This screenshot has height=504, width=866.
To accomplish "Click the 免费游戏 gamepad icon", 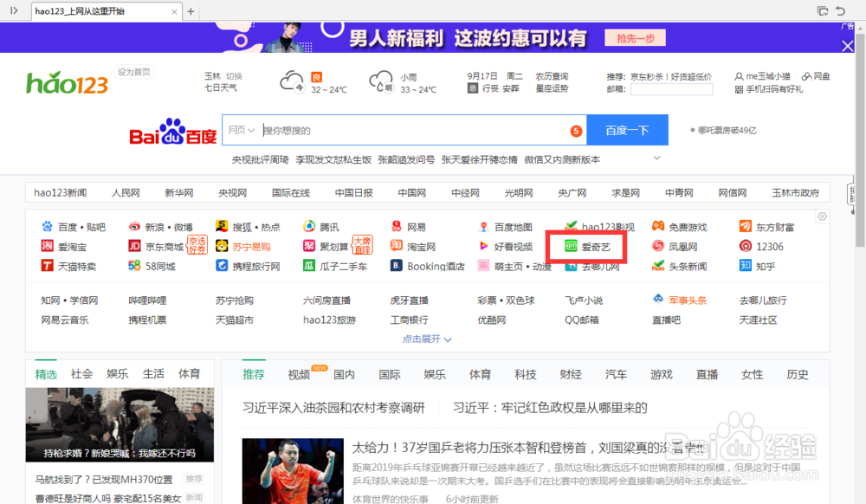I will (658, 226).
